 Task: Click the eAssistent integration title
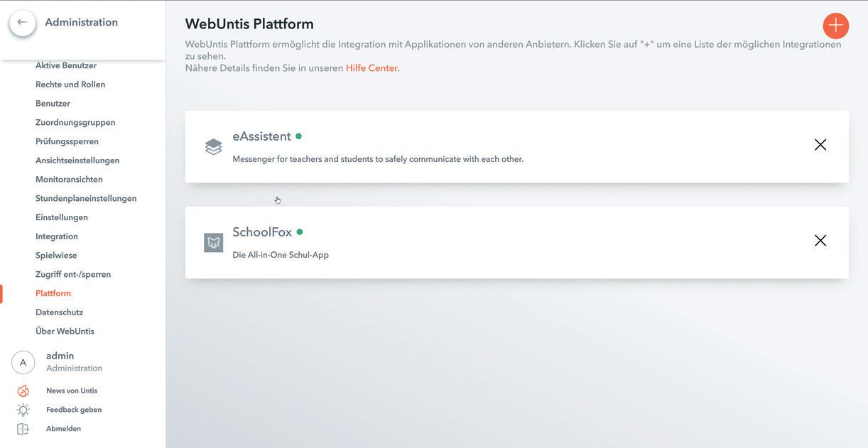click(x=261, y=136)
